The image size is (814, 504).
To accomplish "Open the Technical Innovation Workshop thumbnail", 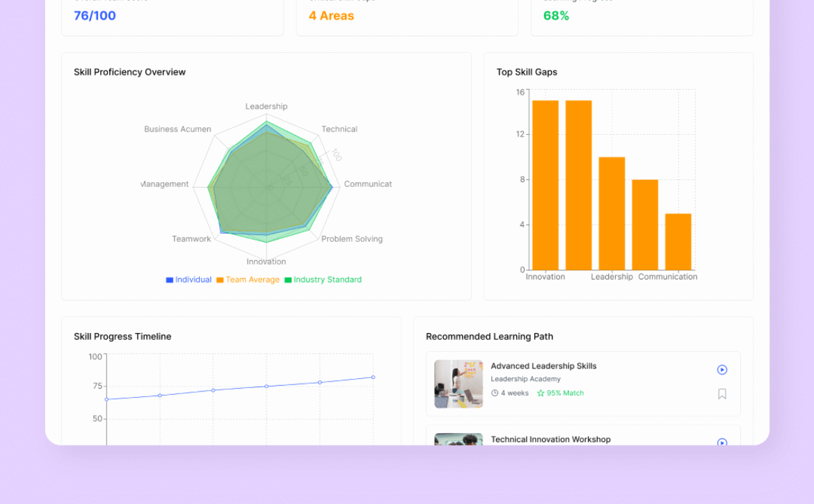I will point(458,439).
